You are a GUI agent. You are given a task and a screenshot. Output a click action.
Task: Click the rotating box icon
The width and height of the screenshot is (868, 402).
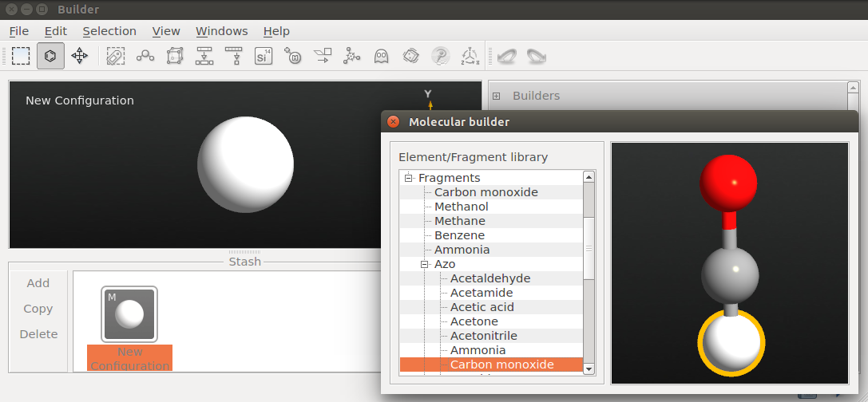410,56
